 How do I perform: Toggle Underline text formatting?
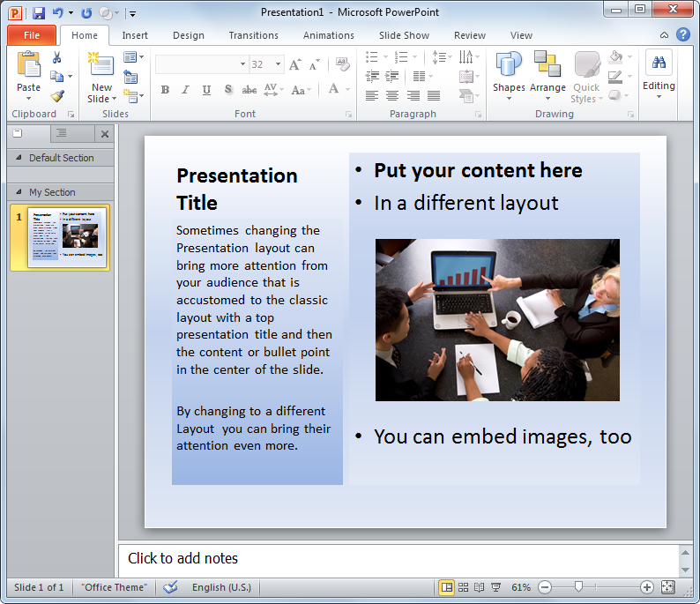(206, 90)
